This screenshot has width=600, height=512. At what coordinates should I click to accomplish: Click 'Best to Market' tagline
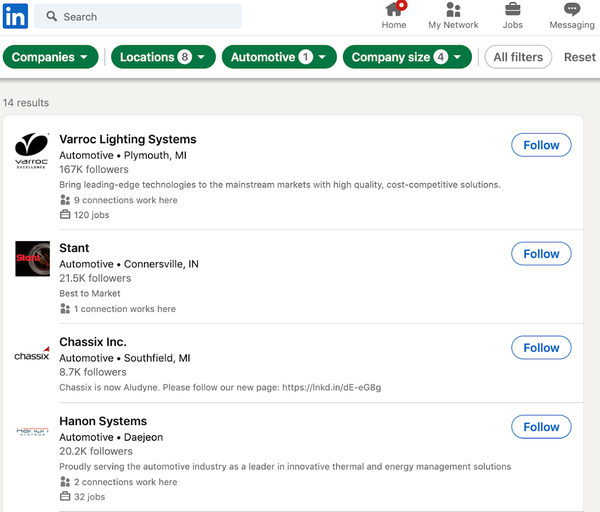(90, 294)
